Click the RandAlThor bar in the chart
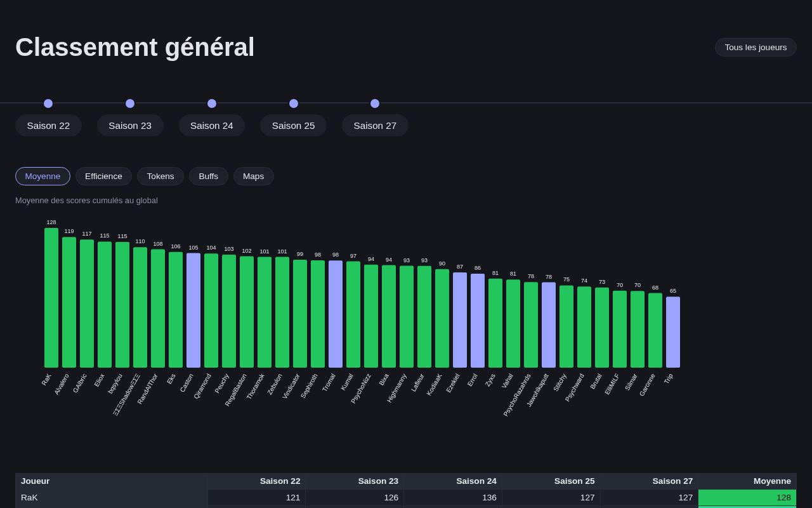This screenshot has height=508, width=812. [158, 309]
